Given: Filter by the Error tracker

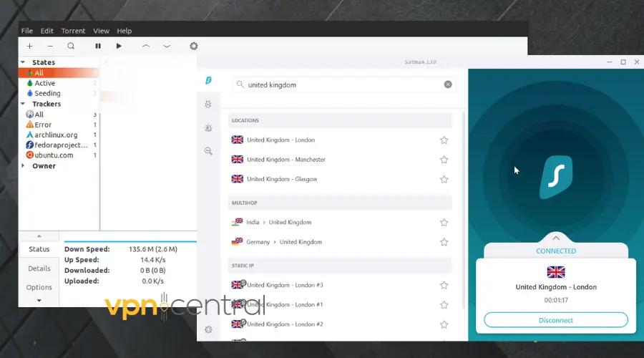Looking at the screenshot, I should tap(59, 125).
